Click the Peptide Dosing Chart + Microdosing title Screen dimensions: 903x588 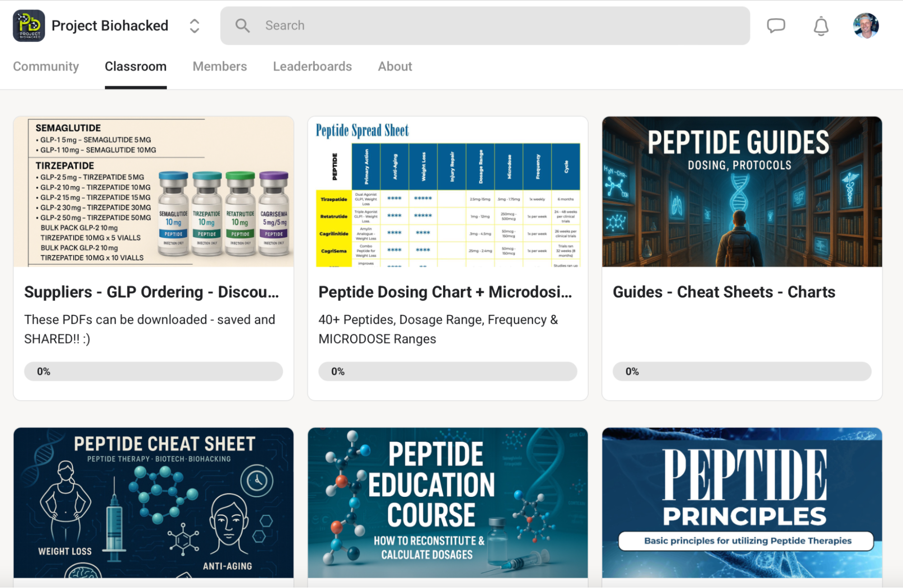coord(445,292)
